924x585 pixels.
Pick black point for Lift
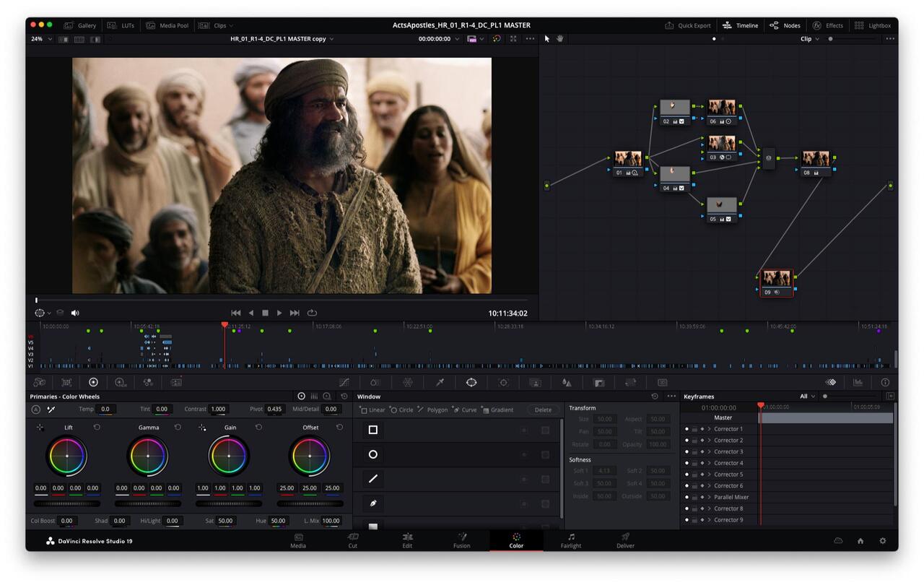pos(40,428)
